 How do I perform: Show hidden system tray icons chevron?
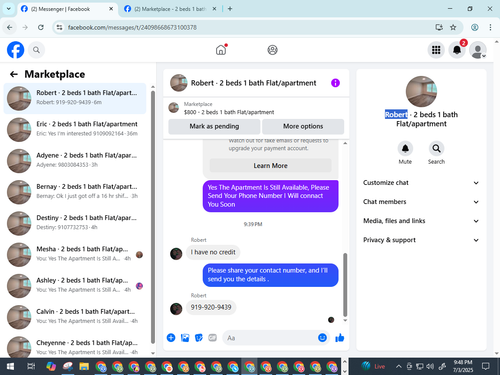click(398, 367)
